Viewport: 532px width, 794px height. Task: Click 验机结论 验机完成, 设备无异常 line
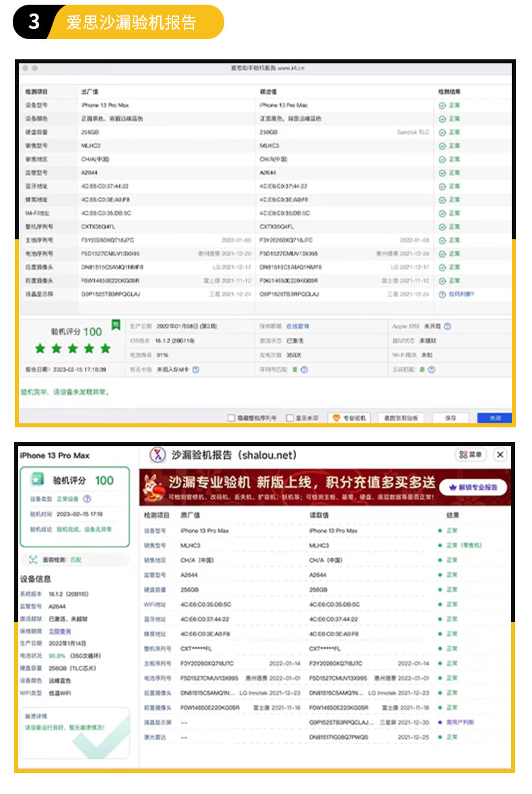pos(70,529)
